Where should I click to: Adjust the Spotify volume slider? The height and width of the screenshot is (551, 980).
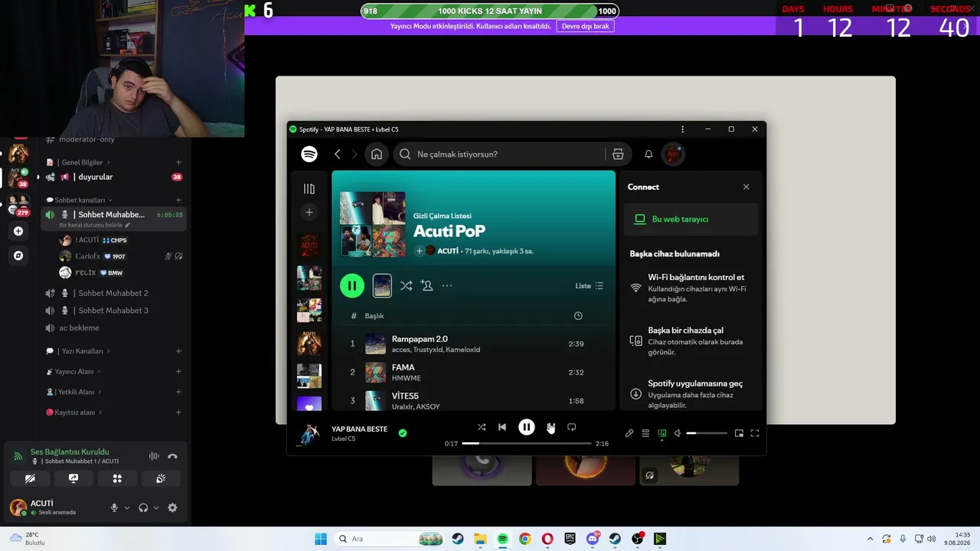pyautogui.click(x=707, y=433)
